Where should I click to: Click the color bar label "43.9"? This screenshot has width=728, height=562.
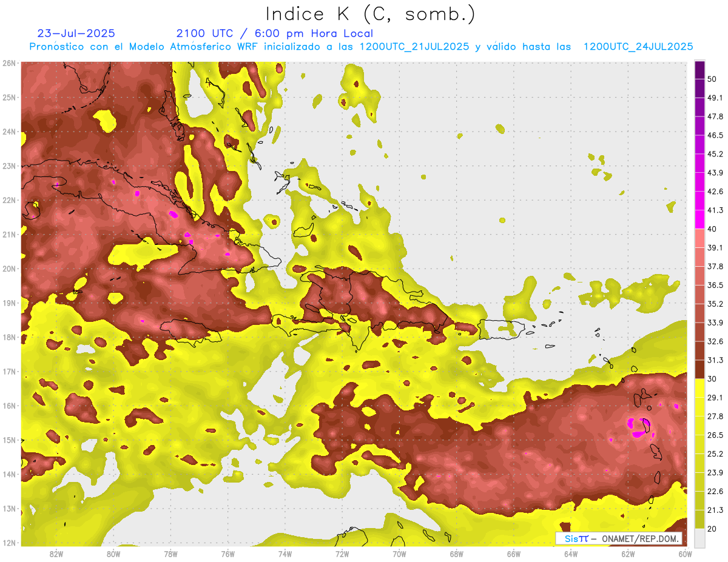[x=715, y=173]
